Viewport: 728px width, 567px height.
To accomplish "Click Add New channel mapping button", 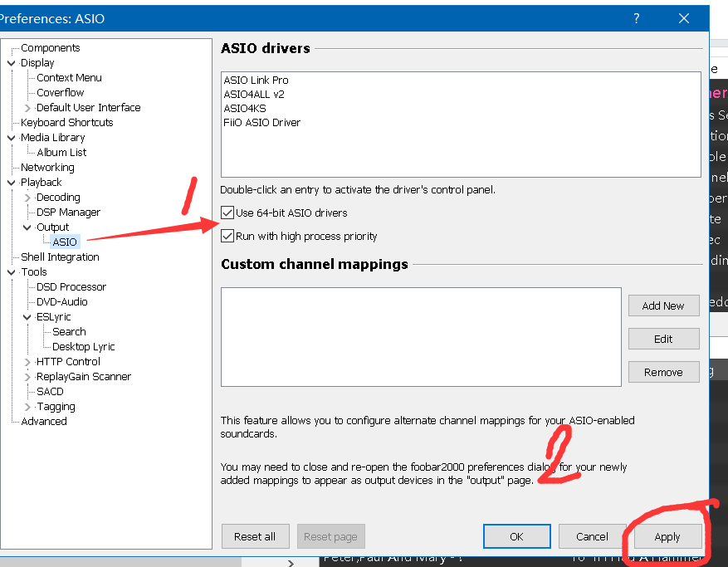I will coord(663,305).
